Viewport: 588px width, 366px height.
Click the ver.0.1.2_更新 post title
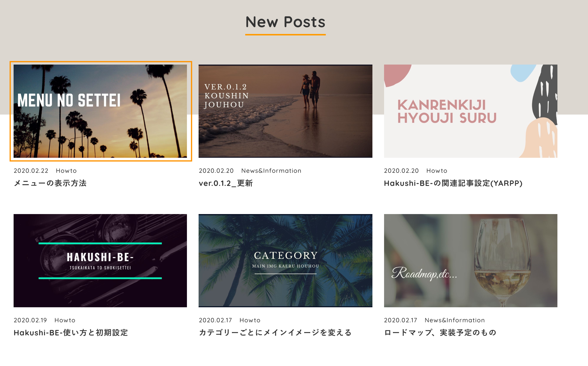coord(226,183)
